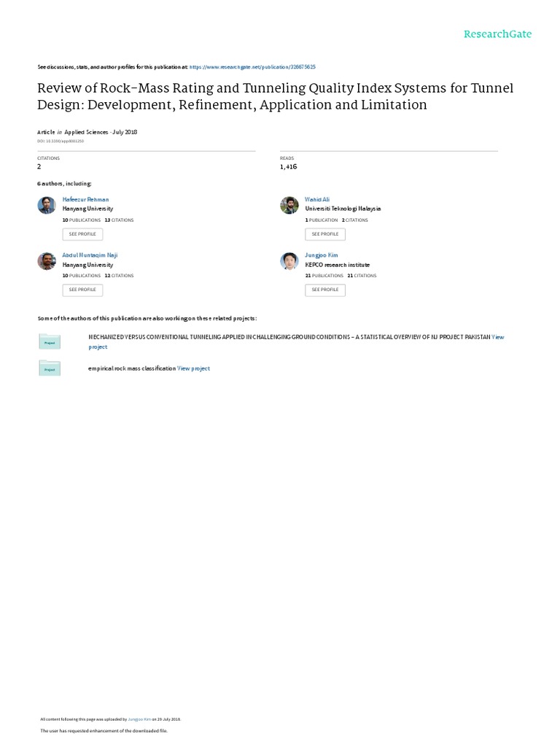Click Abdul Muntaqim Naji's profile photo

pos(47,261)
